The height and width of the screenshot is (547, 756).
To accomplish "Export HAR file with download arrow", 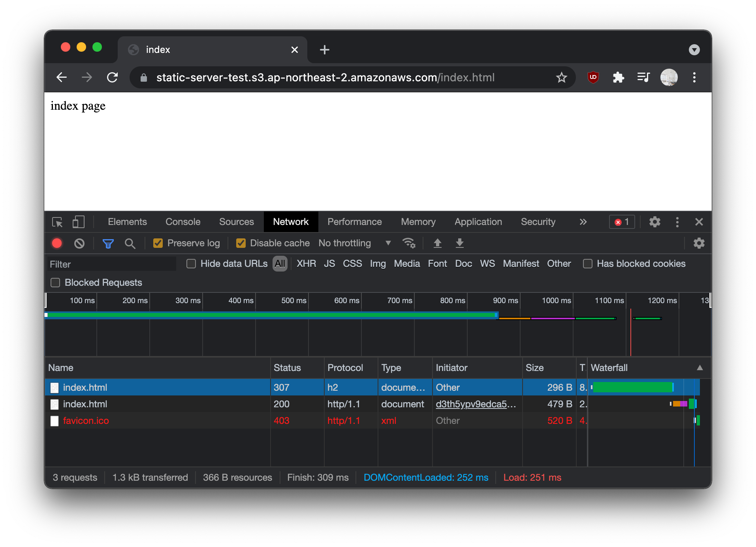I will click(459, 243).
